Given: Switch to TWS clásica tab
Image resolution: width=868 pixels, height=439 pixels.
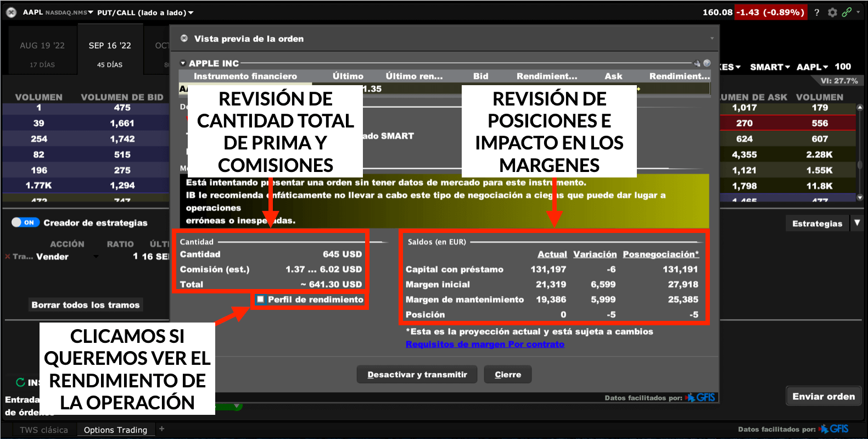Looking at the screenshot, I should point(44,430).
